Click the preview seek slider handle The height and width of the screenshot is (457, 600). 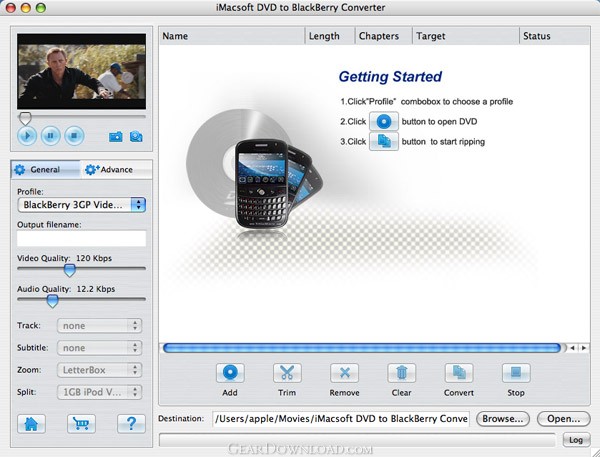(x=25, y=119)
